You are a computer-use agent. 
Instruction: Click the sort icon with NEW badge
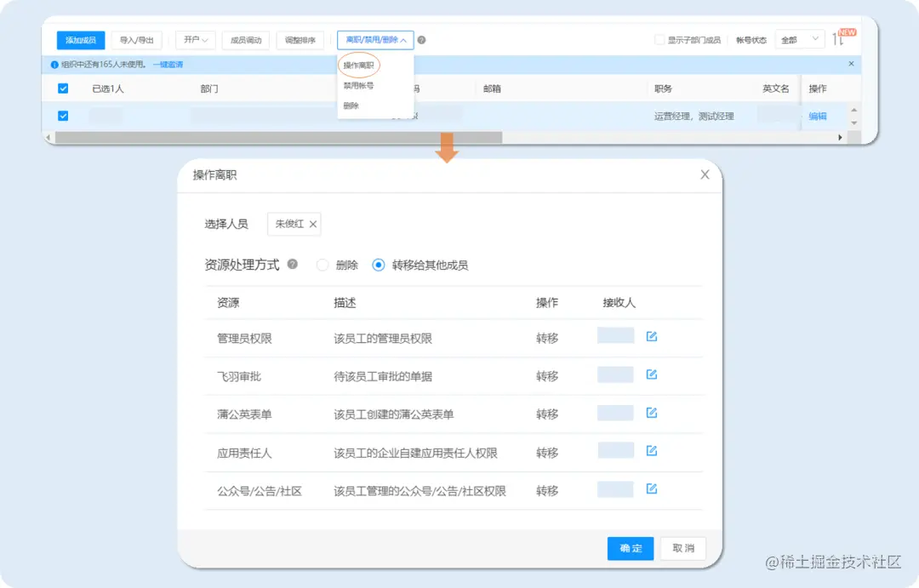click(838, 39)
